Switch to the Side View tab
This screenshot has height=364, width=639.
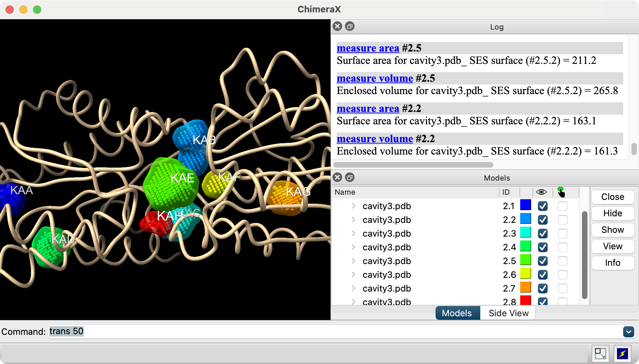pyautogui.click(x=508, y=313)
